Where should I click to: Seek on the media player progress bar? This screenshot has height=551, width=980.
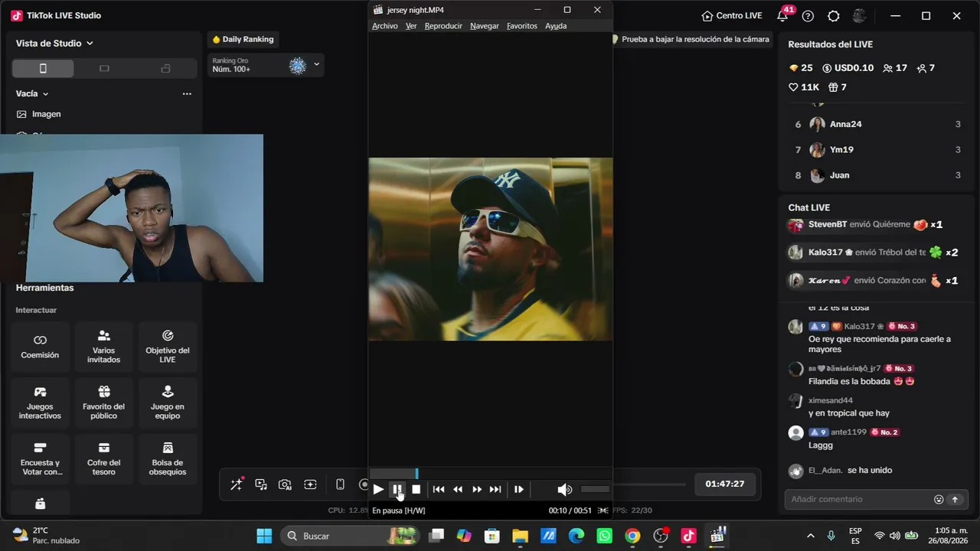tap(490, 474)
